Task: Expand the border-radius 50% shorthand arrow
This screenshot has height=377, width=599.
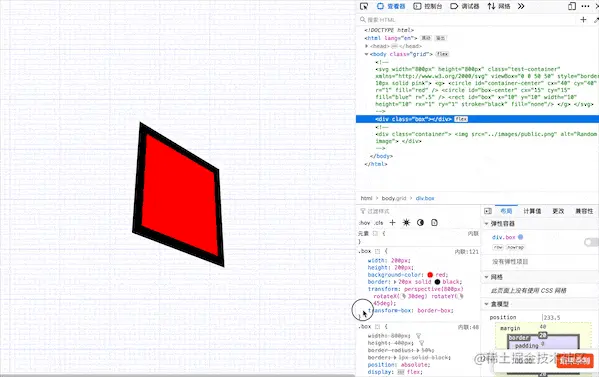Action: (418, 350)
